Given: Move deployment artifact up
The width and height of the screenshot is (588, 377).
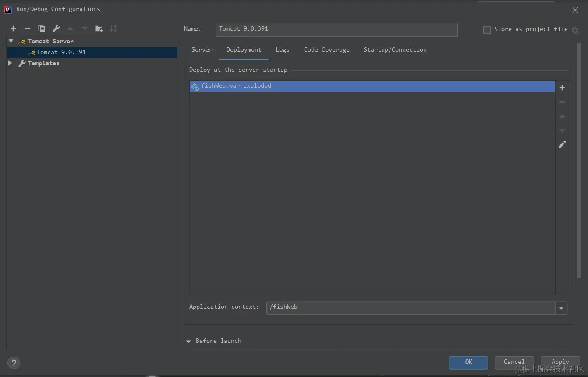Looking at the screenshot, I should (x=562, y=116).
